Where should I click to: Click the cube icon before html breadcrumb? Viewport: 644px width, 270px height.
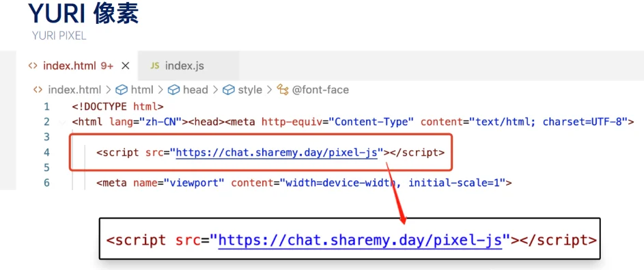click(x=122, y=90)
